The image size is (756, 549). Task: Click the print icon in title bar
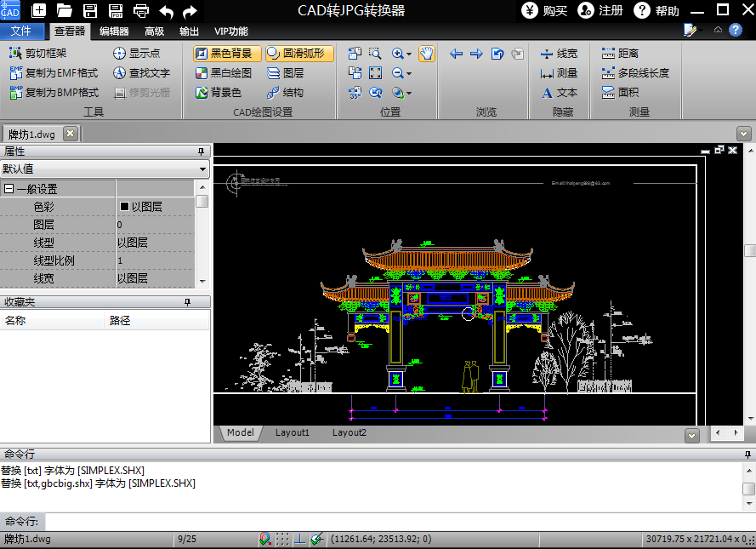[x=141, y=11]
